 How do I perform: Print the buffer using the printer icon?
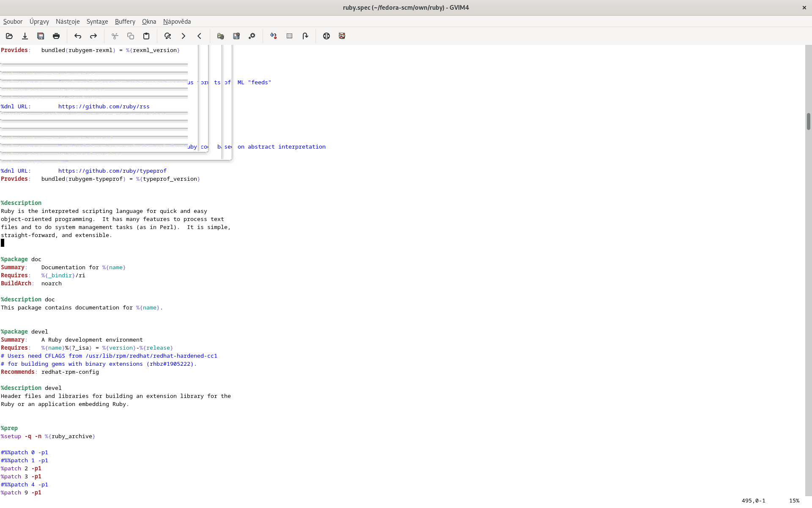pyautogui.click(x=56, y=36)
